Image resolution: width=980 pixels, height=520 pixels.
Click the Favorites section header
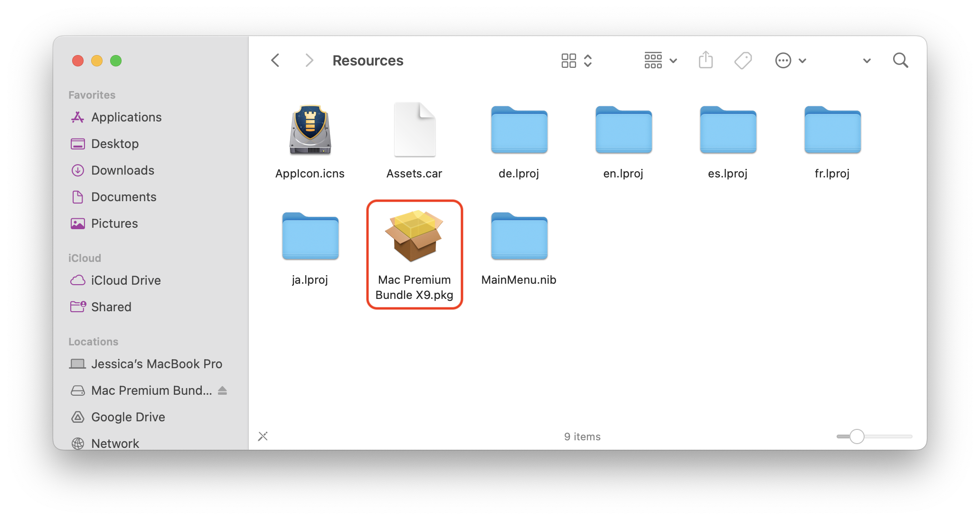pos(92,95)
